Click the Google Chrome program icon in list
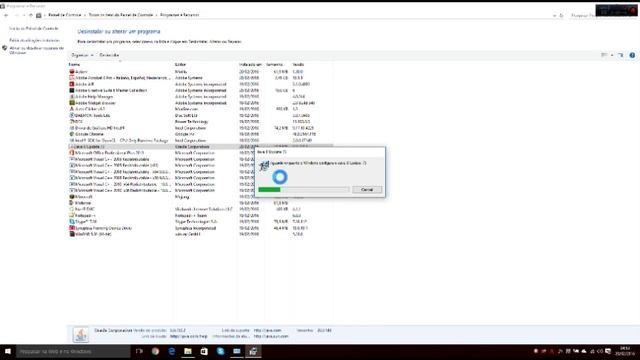This screenshot has height=360, width=640. [x=72, y=134]
